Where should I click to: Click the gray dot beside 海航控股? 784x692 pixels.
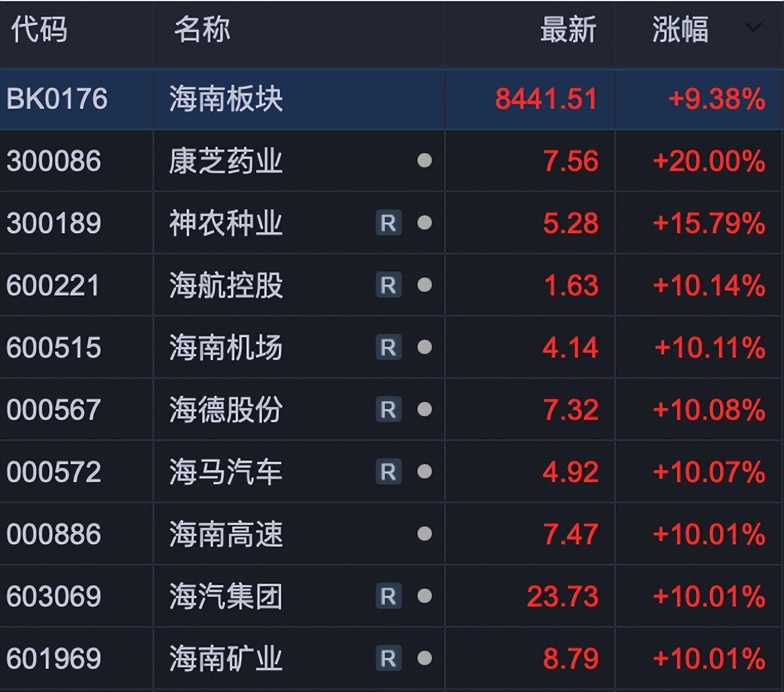[x=425, y=285]
